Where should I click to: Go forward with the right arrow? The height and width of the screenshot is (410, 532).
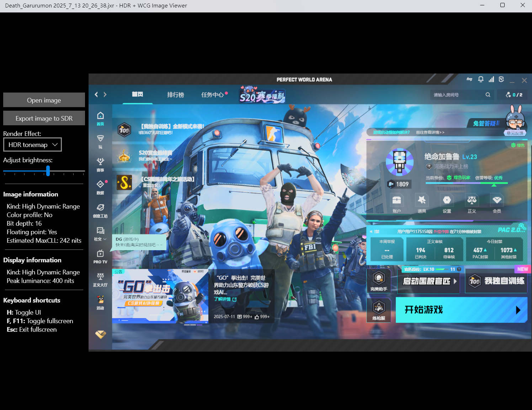105,94
